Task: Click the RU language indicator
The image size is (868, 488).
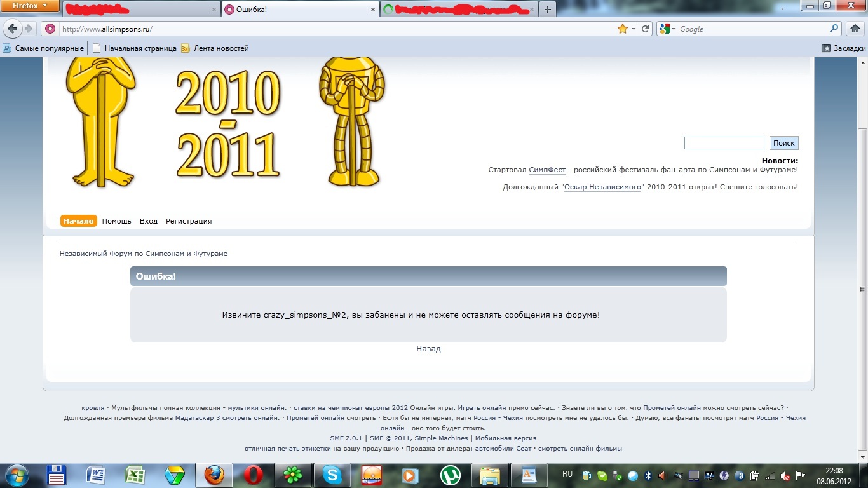Action: click(567, 474)
